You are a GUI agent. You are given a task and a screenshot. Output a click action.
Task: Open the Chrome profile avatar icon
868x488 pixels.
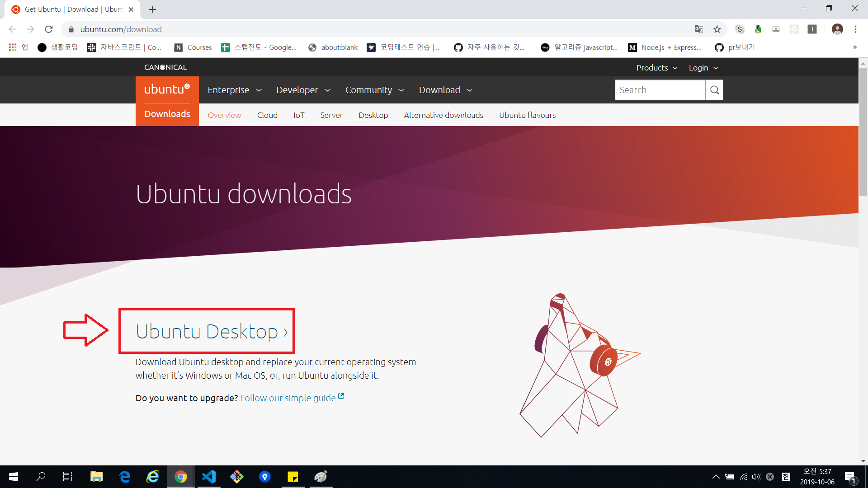(x=837, y=29)
